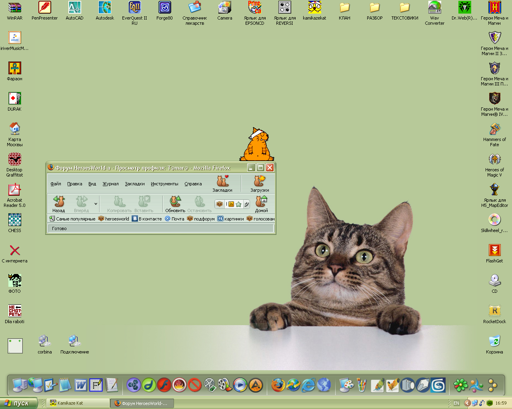Launch Firefox from the dock
Image resolution: width=512 pixels, height=409 pixels.
click(x=278, y=385)
